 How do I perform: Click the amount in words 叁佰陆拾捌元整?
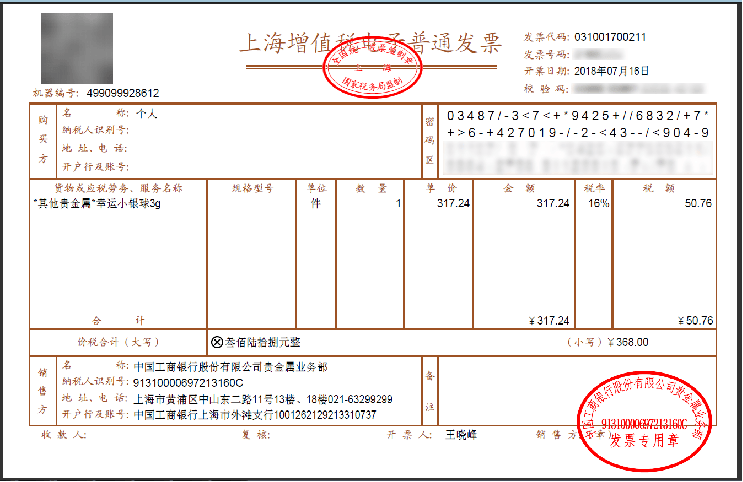pyautogui.click(x=263, y=342)
